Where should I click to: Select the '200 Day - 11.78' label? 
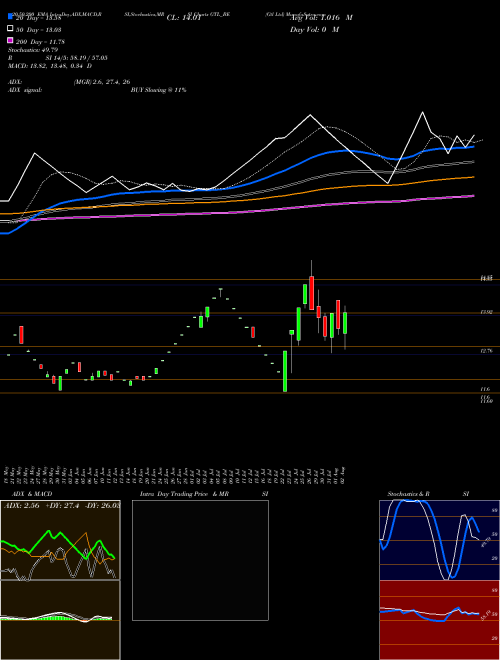pyautogui.click(x=40, y=41)
